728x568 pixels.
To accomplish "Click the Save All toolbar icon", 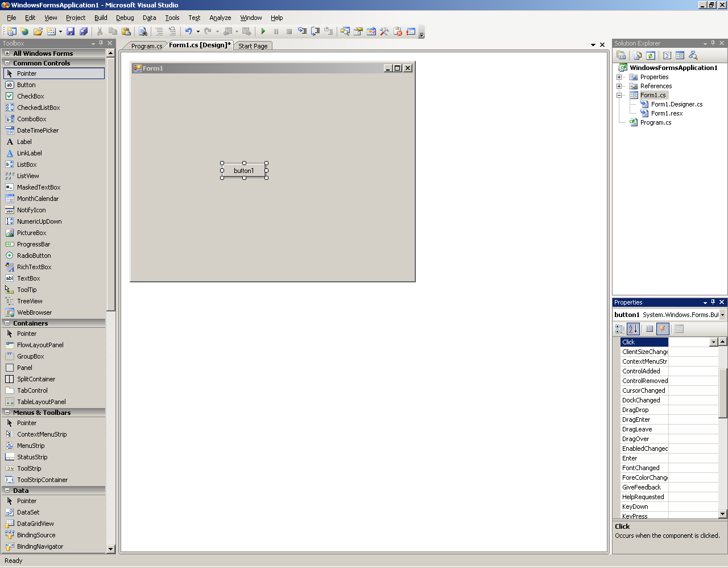I will pyautogui.click(x=84, y=31).
